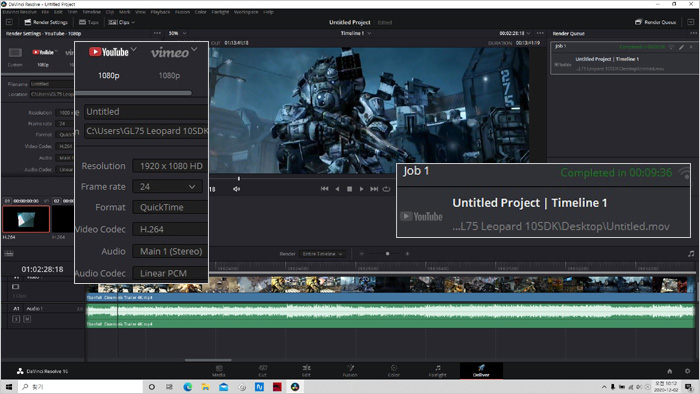Screen dimensions: 700x394
Task: Switch to the Fusion page
Action: [350, 371]
